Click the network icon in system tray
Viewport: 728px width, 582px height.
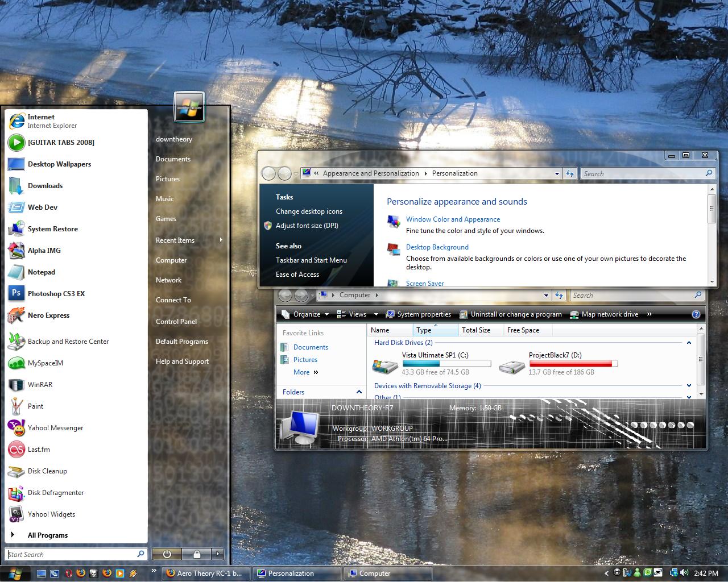pos(674,573)
